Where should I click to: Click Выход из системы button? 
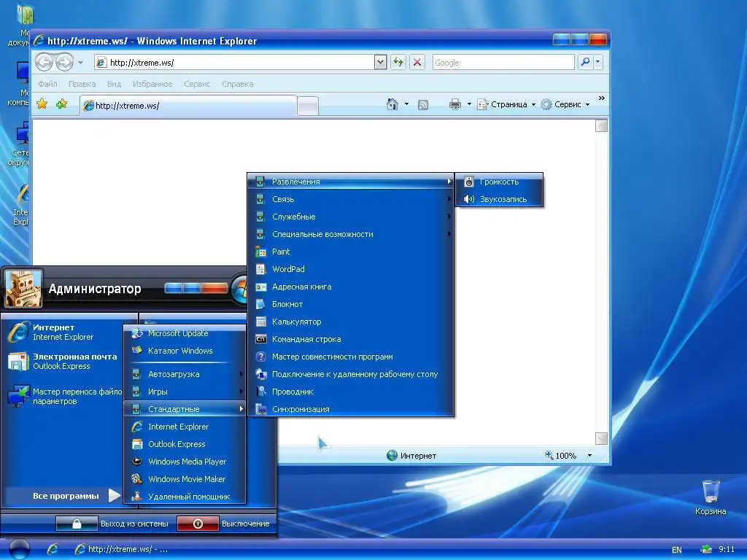tap(112, 524)
